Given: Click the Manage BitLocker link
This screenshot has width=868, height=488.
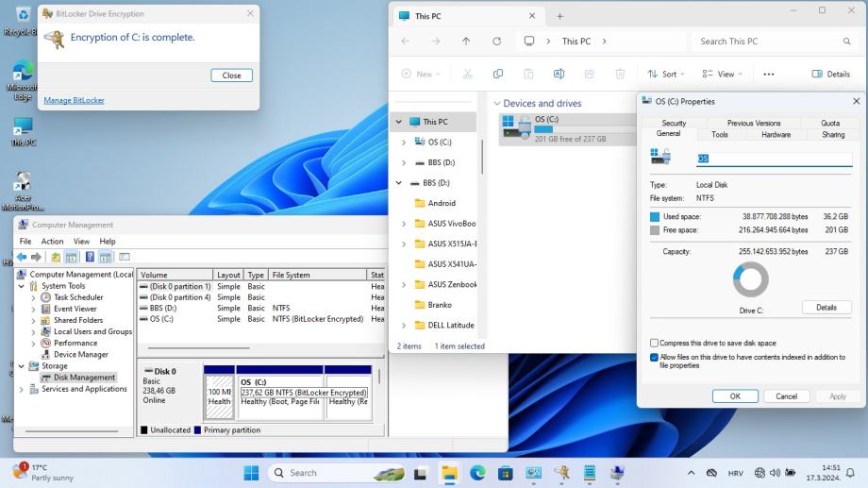Looking at the screenshot, I should 74,100.
